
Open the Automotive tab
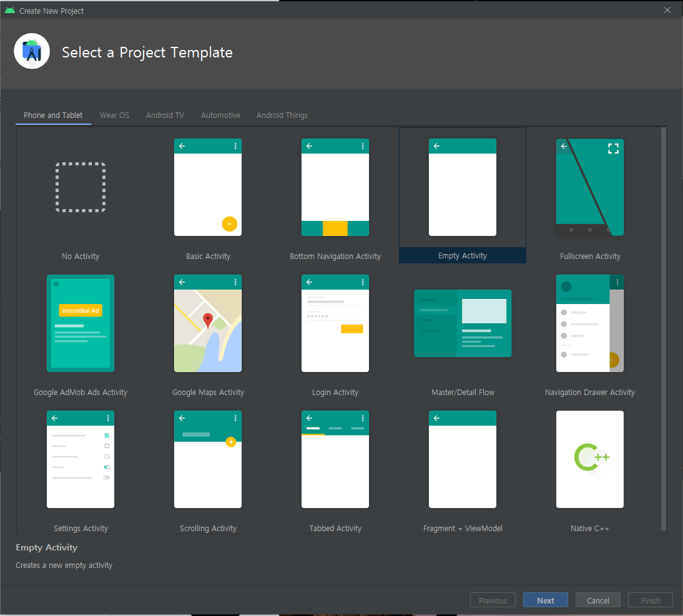click(220, 115)
